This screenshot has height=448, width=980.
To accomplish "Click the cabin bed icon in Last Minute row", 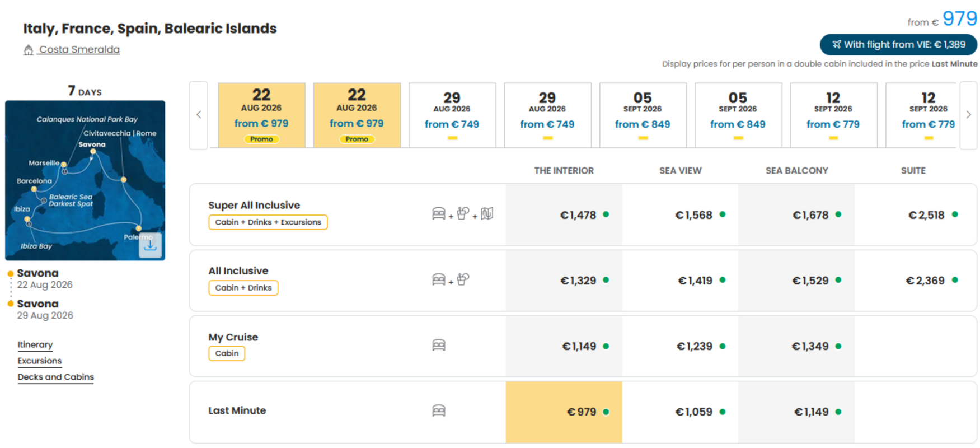I will 439,411.
